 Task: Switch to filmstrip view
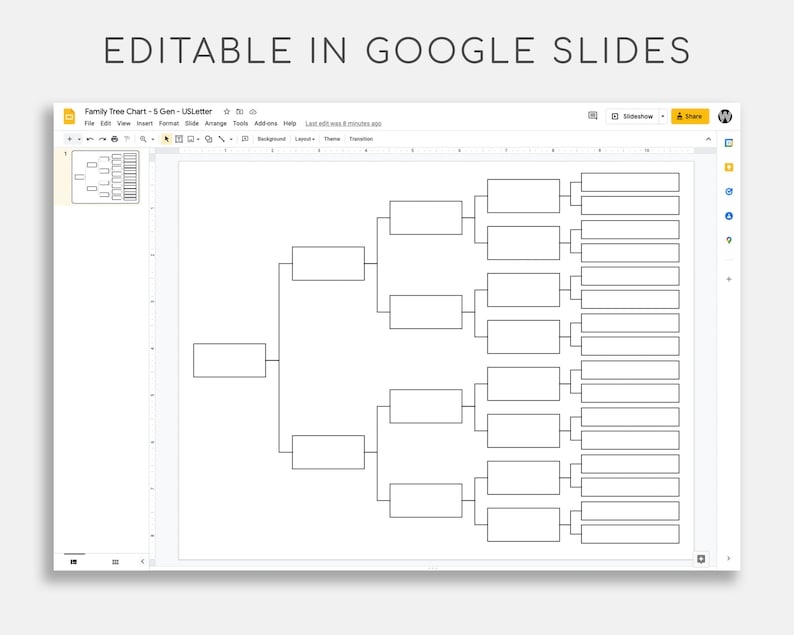tap(74, 562)
